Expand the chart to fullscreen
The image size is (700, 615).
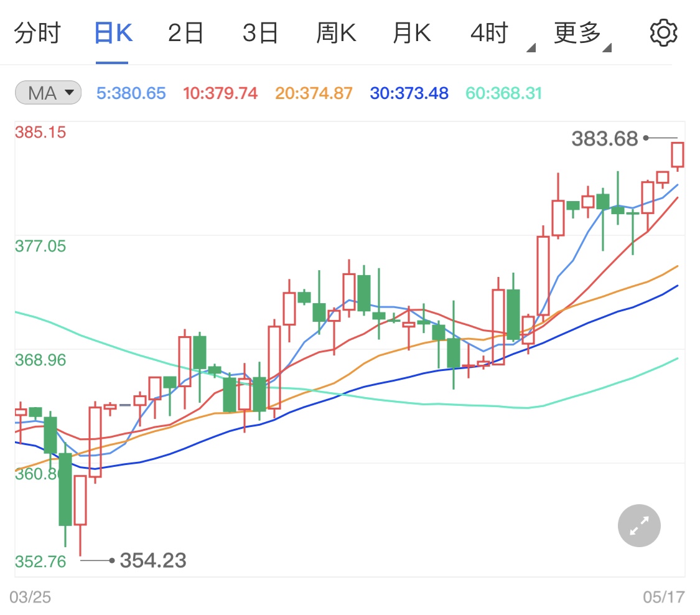pos(638,525)
